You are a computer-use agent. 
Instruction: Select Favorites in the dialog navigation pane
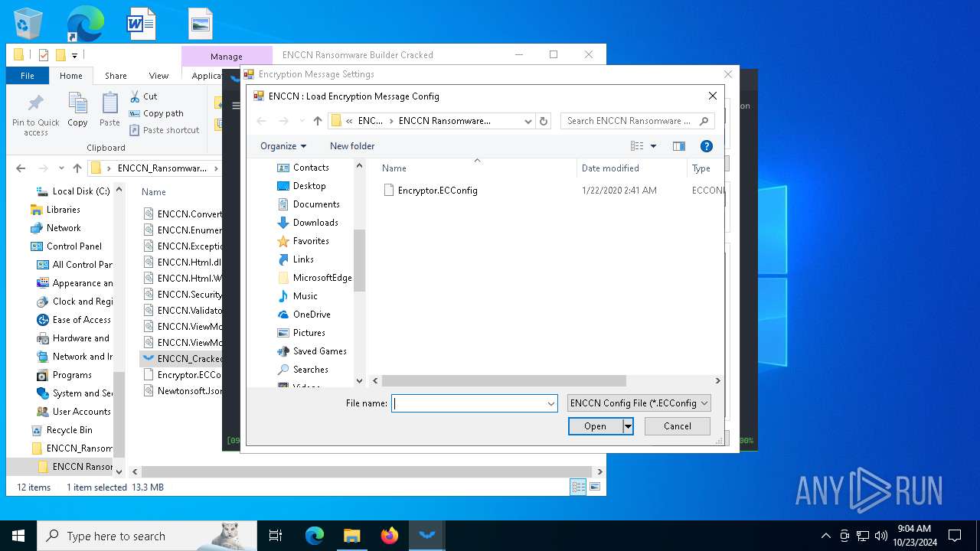[x=311, y=241]
